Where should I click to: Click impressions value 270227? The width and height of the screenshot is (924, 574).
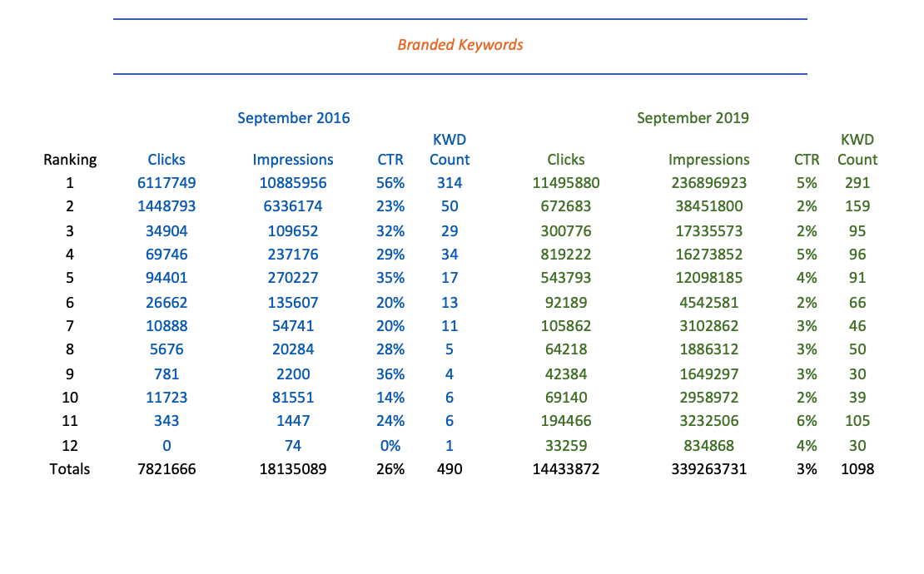click(293, 278)
